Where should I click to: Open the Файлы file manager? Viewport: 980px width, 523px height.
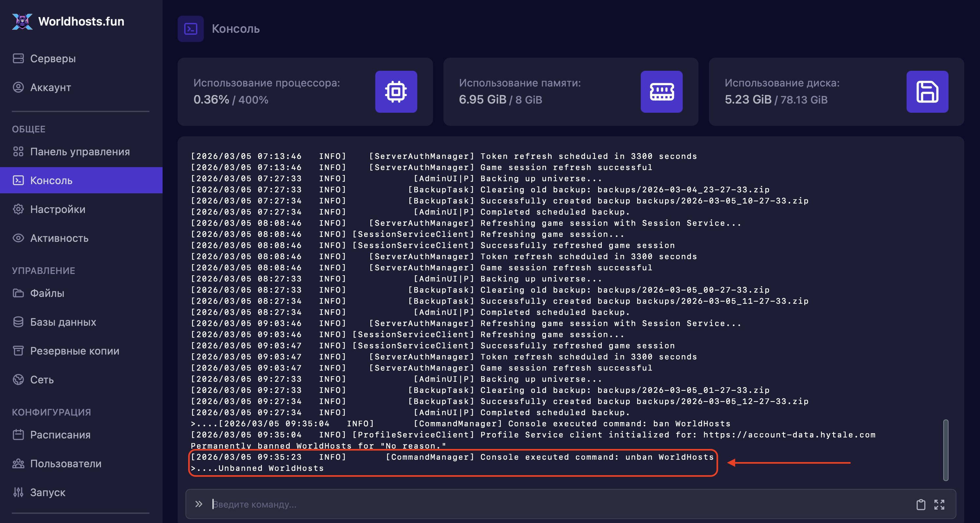click(x=47, y=293)
